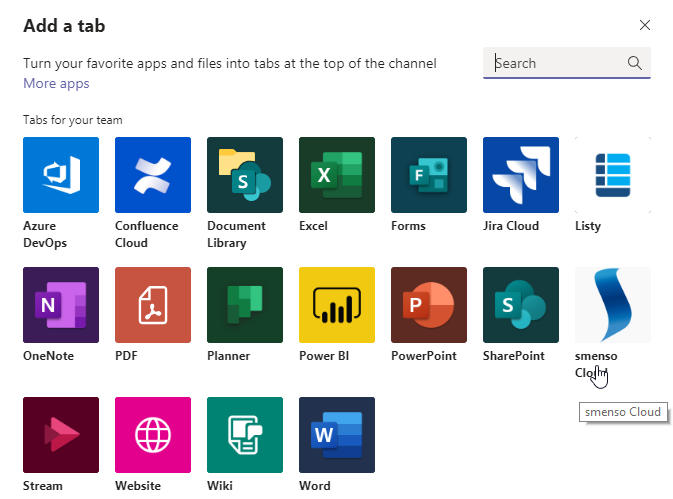Click the "Document Library" label text
Image resolution: width=673 pixels, height=499 pixels.
(236, 234)
